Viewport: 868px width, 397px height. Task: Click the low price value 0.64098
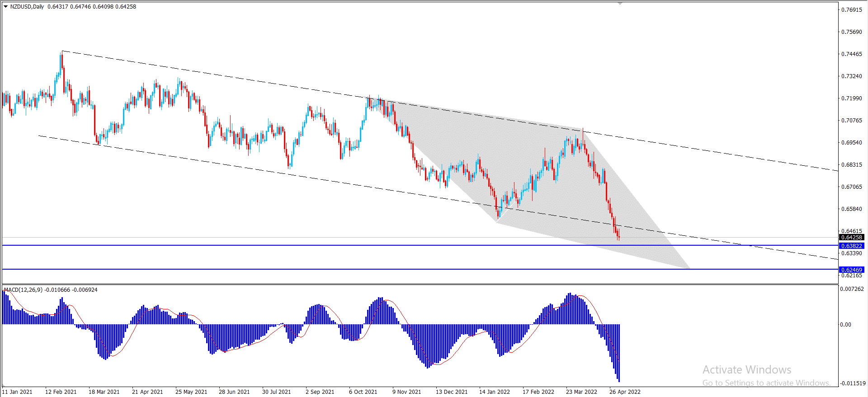tap(103, 7)
